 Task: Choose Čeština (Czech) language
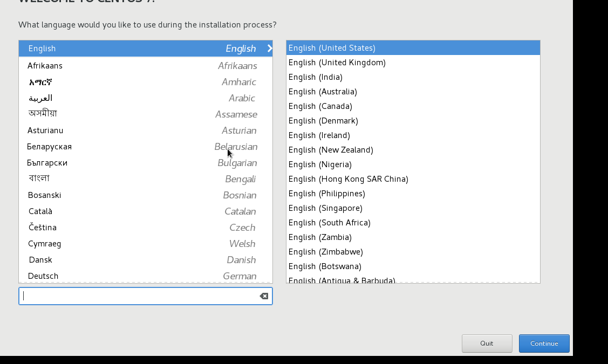[x=146, y=228]
